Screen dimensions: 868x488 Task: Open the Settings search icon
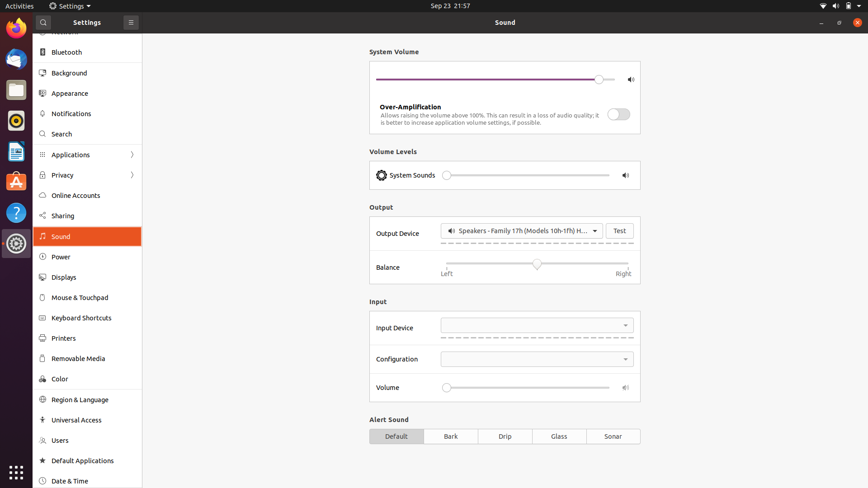(43, 23)
